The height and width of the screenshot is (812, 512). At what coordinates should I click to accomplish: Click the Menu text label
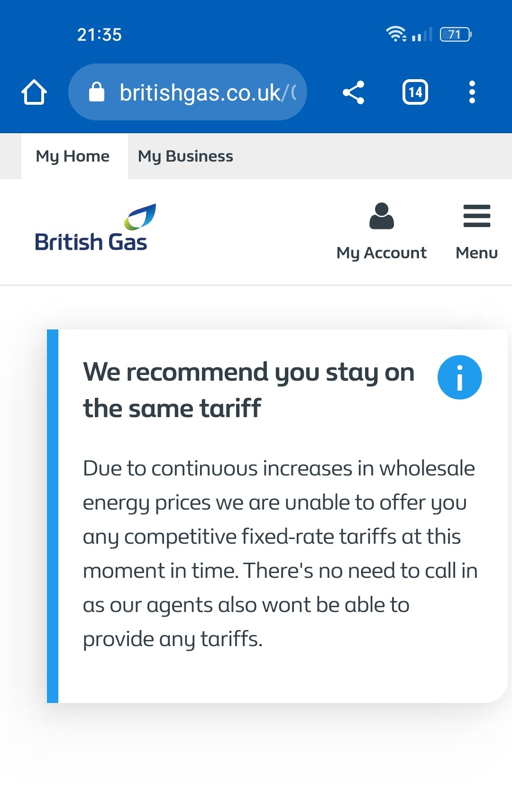coord(477,253)
